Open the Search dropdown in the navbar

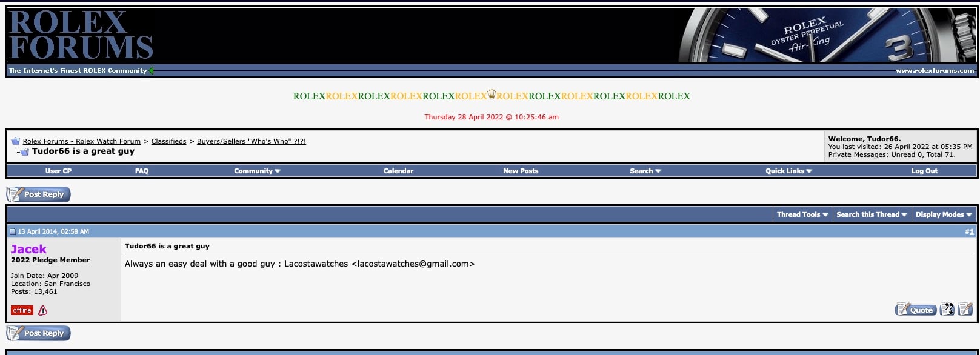tap(645, 171)
